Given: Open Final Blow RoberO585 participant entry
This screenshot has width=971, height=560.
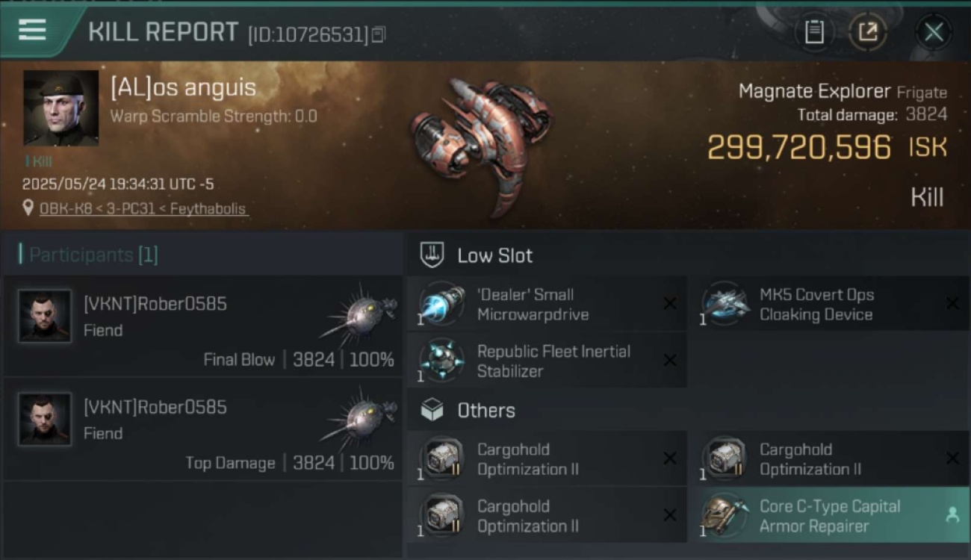Looking at the screenshot, I should (203, 326).
